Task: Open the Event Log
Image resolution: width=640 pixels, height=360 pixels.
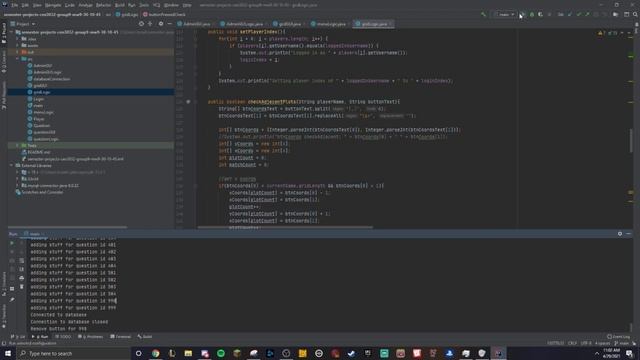Action: tap(619, 336)
